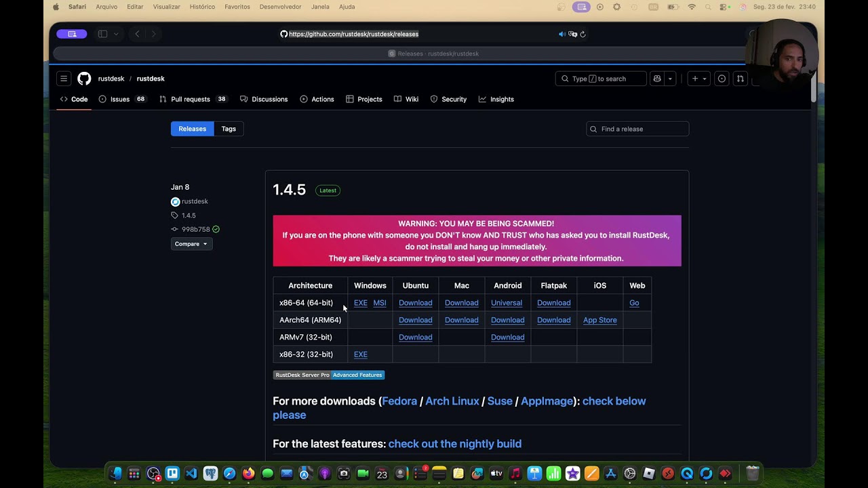Screen dimensions: 868x488
Task: Download Windows x86-64 EXE
Action: 361,303
